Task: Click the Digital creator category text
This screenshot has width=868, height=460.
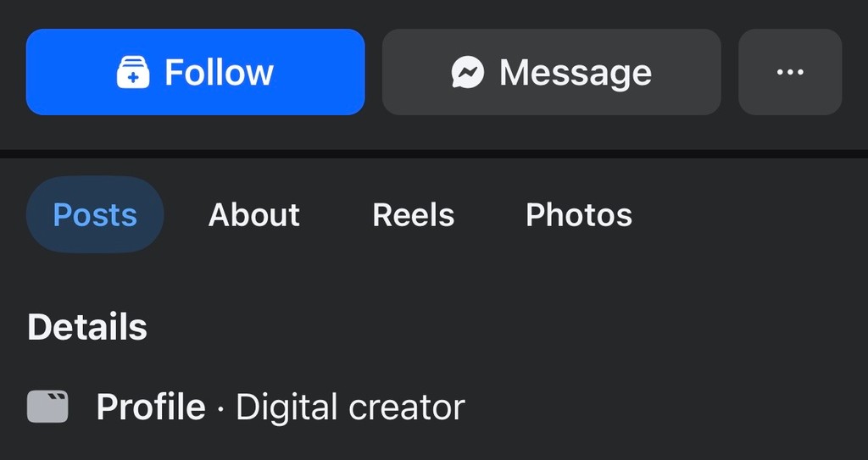Action: pyautogui.click(x=350, y=407)
